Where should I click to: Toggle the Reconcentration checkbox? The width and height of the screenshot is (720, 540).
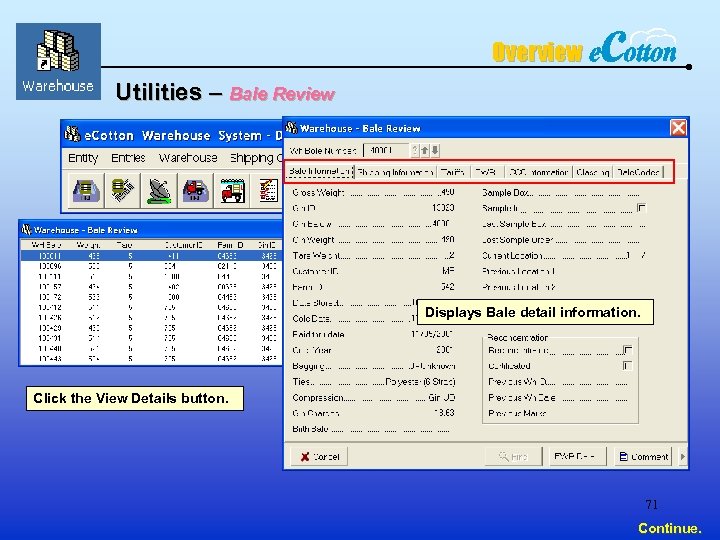click(628, 350)
